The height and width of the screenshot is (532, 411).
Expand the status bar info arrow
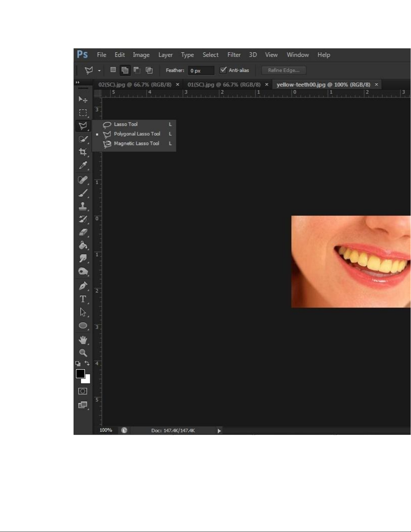click(219, 431)
